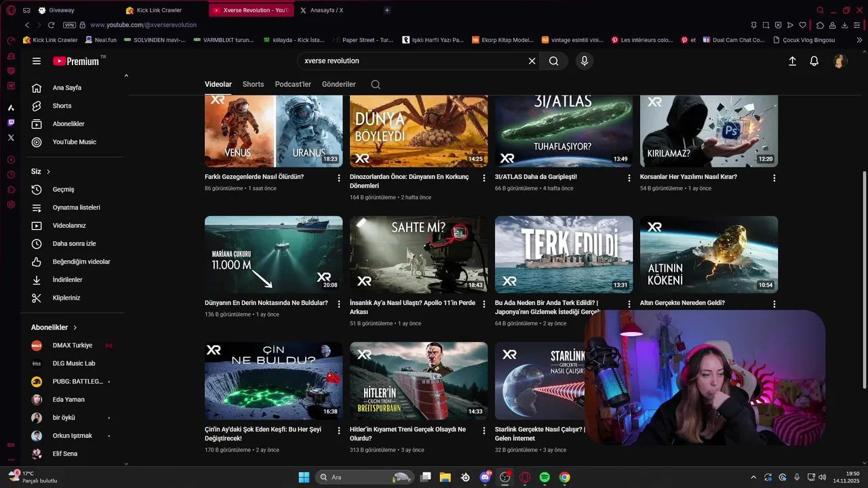Play the Altının Kökeni video thumbnail
This screenshot has width=868, height=488.
pyautogui.click(x=709, y=254)
